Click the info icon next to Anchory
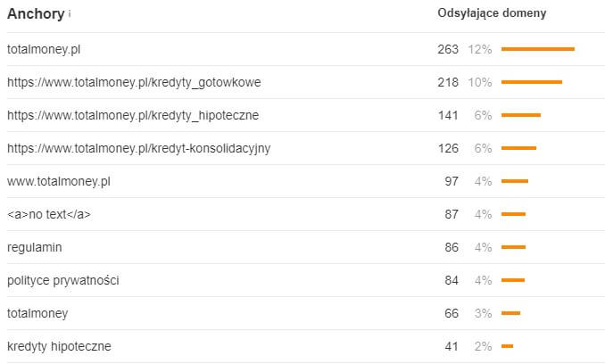Image resolution: width=605 pixels, height=364 pixels. click(70, 14)
